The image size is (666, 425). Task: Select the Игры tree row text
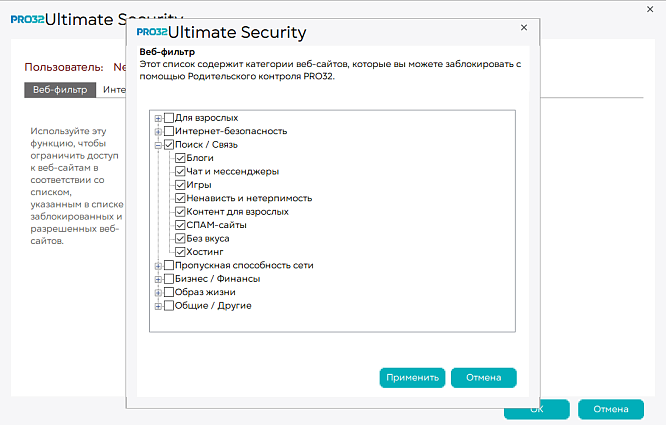(199, 185)
